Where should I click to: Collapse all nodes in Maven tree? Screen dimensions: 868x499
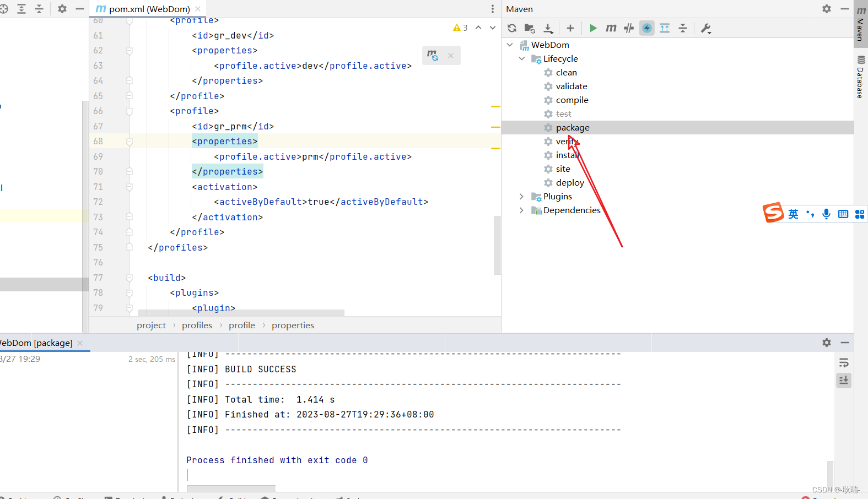click(x=683, y=28)
